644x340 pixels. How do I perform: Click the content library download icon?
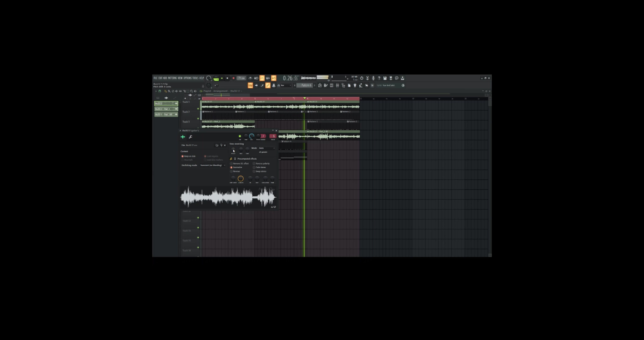pos(402,78)
